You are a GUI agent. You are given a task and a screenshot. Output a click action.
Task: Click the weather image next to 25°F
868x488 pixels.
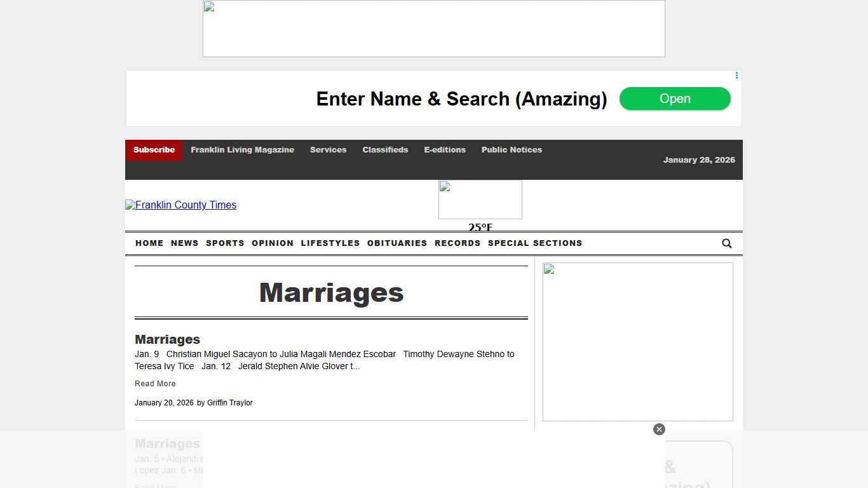(480, 199)
